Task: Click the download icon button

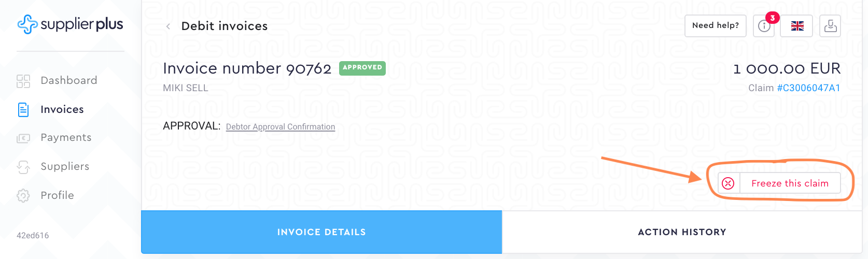Action: point(830,26)
